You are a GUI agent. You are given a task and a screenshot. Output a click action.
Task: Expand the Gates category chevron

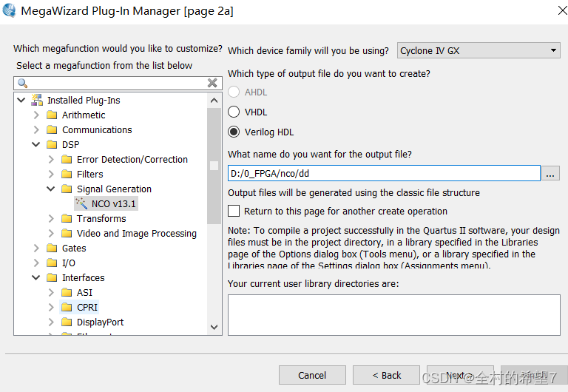(36, 249)
